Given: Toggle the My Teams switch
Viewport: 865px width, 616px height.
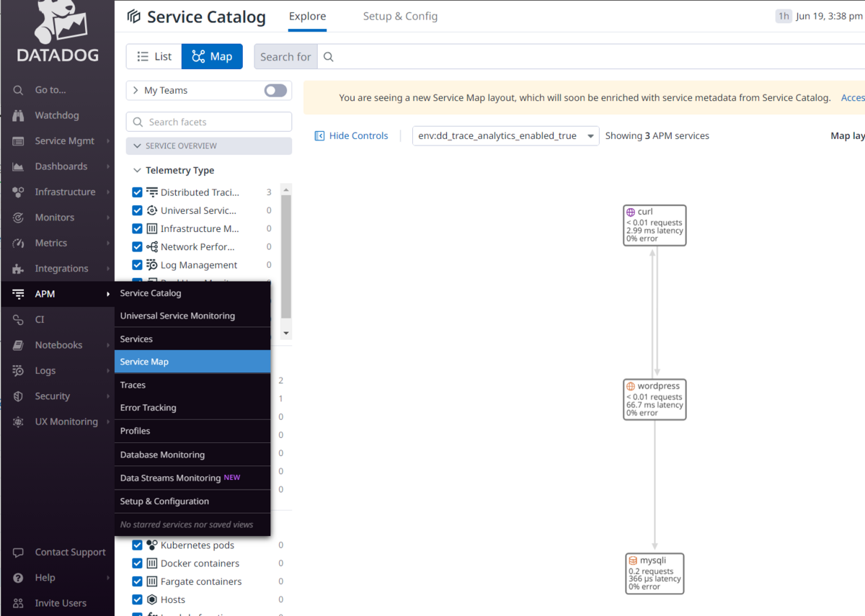Looking at the screenshot, I should 275,90.
